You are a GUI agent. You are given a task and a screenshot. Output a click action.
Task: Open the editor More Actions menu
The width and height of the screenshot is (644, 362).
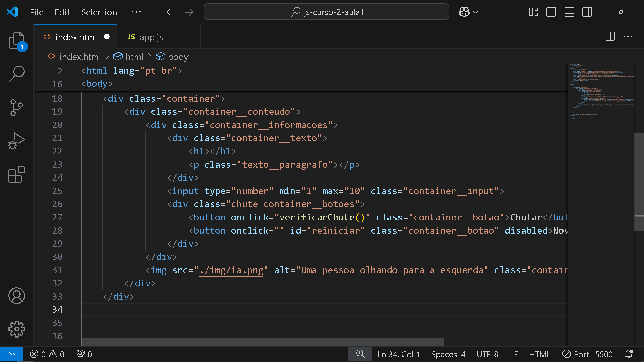(x=628, y=36)
